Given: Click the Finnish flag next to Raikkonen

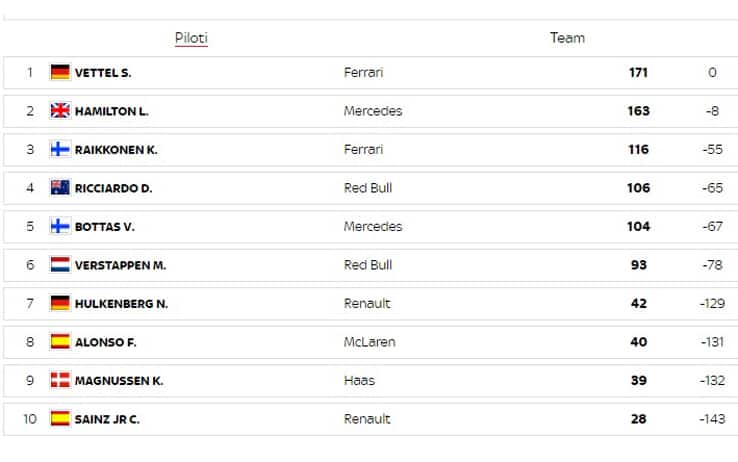Looking at the screenshot, I should pyautogui.click(x=60, y=149).
